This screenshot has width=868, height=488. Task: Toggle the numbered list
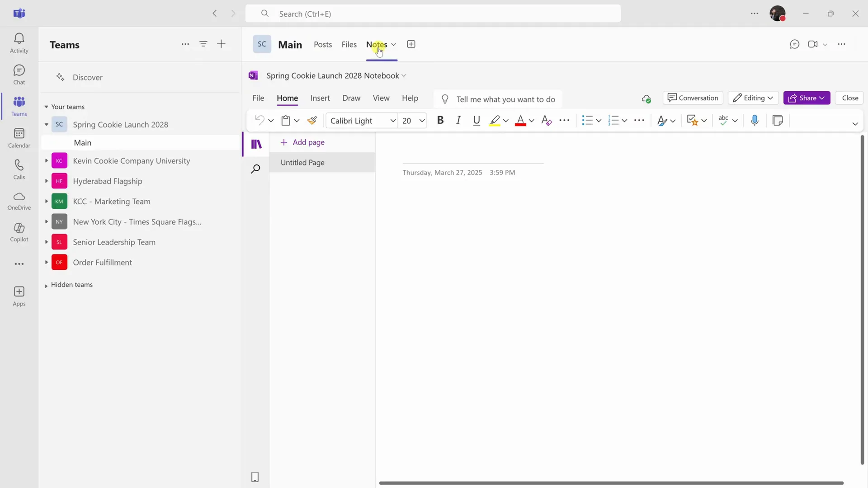[613, 120]
